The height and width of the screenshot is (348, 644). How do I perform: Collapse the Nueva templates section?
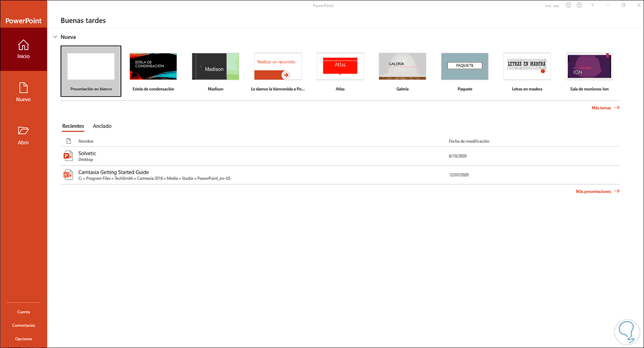coord(54,37)
